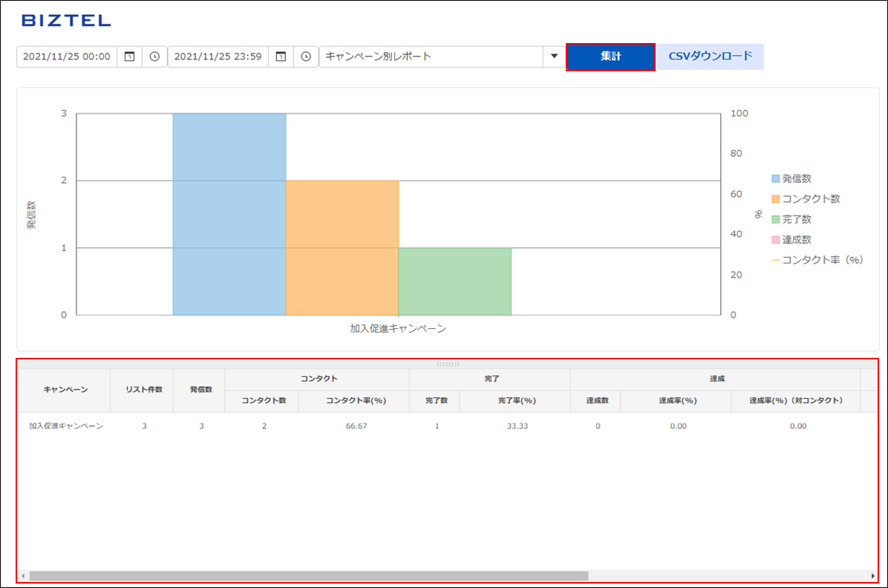Click the 発信数 table column header
This screenshot has width=888, height=588.
(x=199, y=391)
